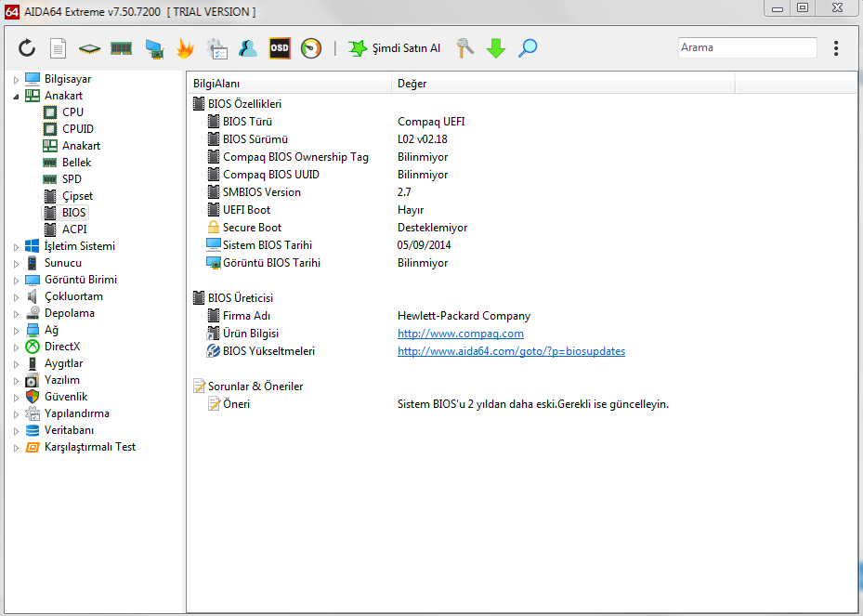
Task: Expand the Görüntü Birimi node
Action: coord(16,281)
